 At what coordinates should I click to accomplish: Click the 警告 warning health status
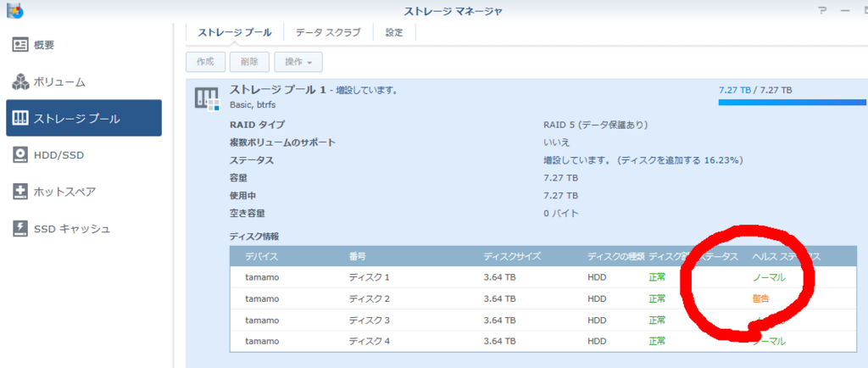(x=760, y=298)
